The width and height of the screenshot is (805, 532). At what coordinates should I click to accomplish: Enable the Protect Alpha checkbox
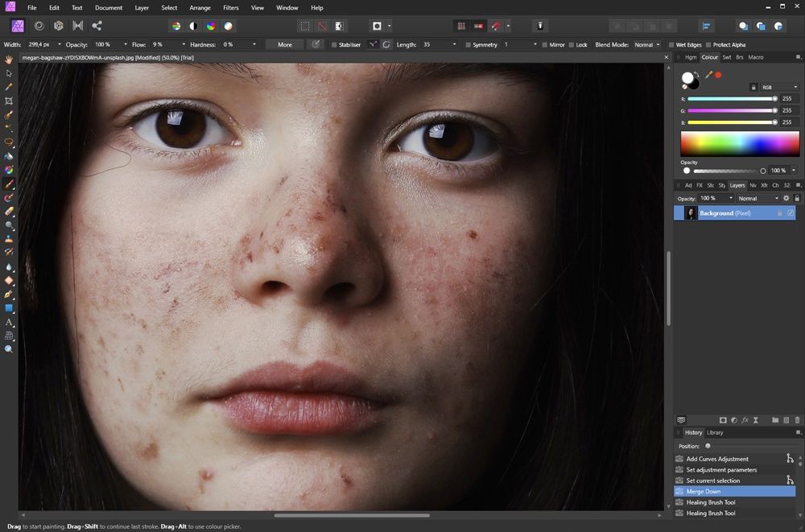708,45
